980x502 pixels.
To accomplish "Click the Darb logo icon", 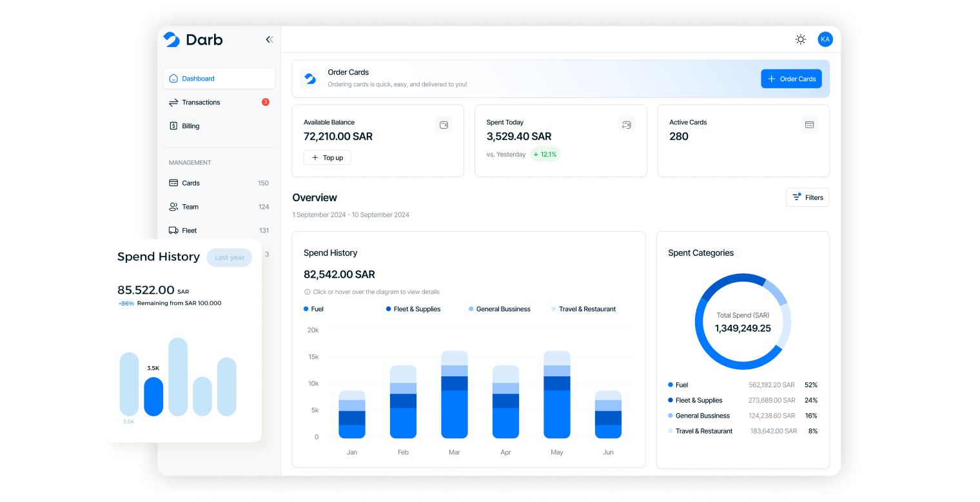I will click(171, 40).
